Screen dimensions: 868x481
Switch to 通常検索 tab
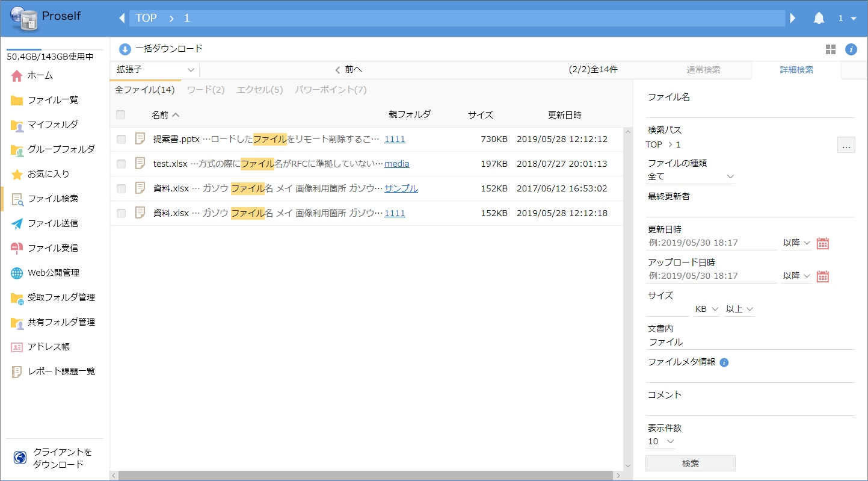point(704,70)
